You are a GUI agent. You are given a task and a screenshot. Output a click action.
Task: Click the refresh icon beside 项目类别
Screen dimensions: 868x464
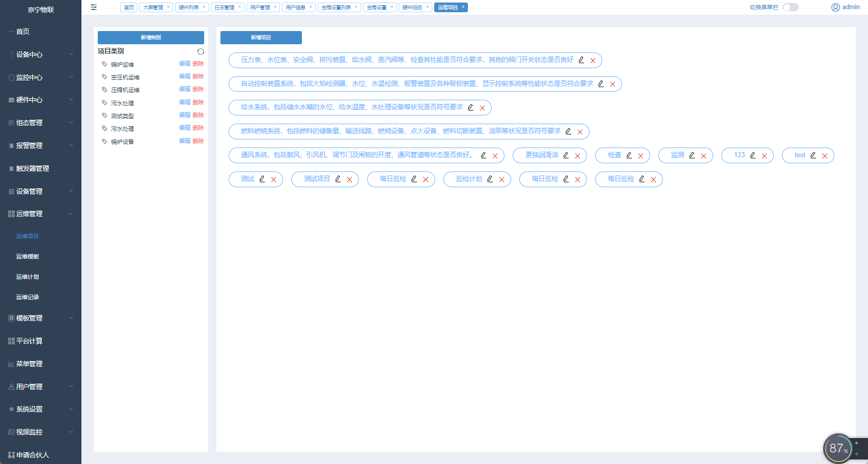point(201,51)
